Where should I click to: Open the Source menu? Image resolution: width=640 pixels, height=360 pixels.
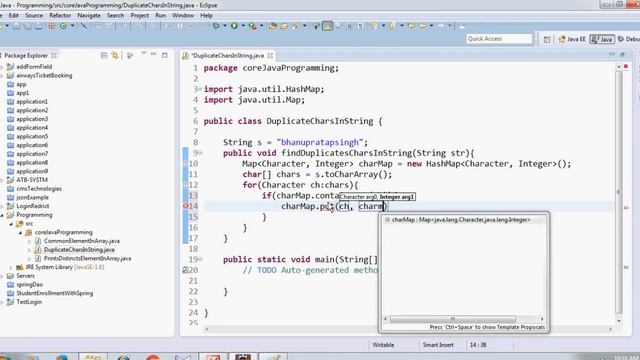coord(34,16)
